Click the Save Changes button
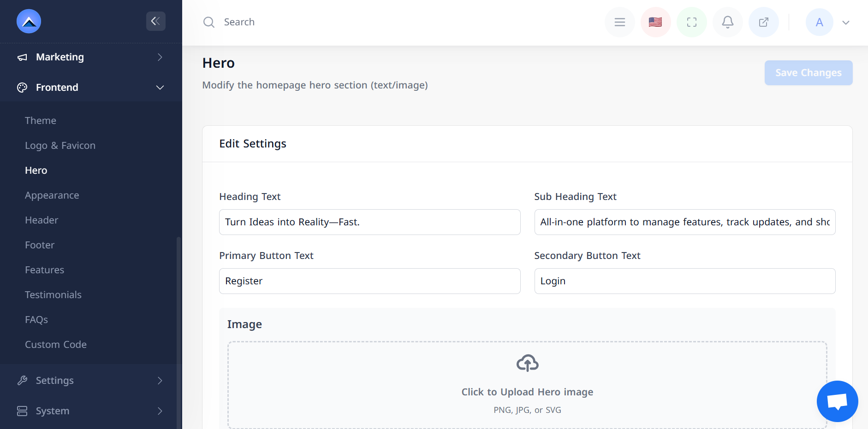The image size is (868, 429). [x=808, y=73]
